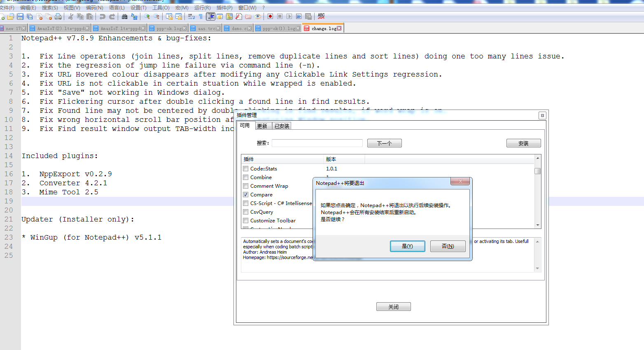
Task: Check the Code::Stats plugin checkbox
Action: [x=246, y=169]
